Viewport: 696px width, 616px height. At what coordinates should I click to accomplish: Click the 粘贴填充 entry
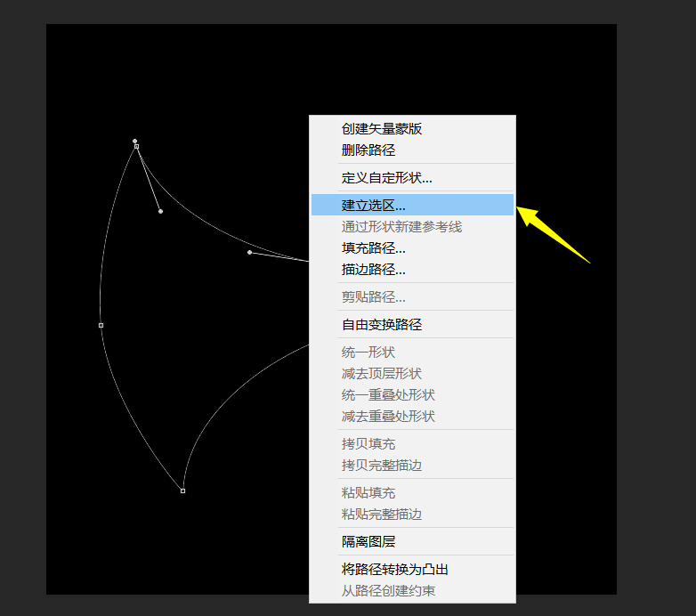click(x=412, y=492)
